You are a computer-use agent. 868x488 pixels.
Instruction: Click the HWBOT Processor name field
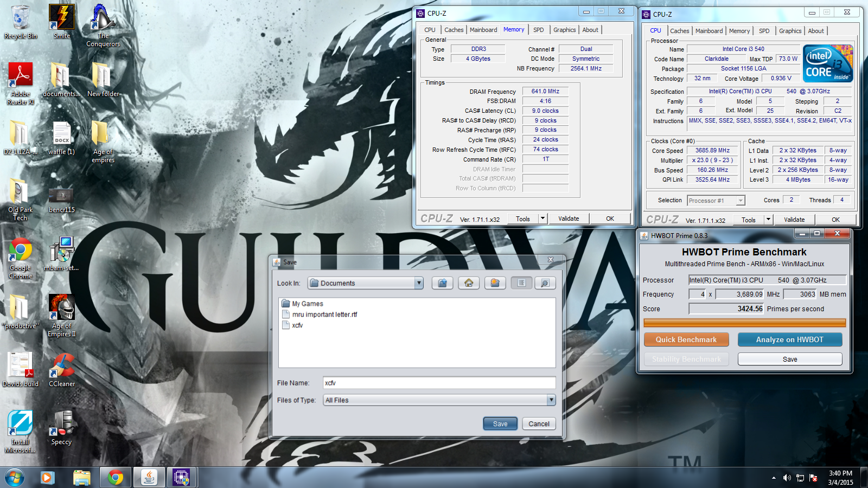(x=767, y=280)
